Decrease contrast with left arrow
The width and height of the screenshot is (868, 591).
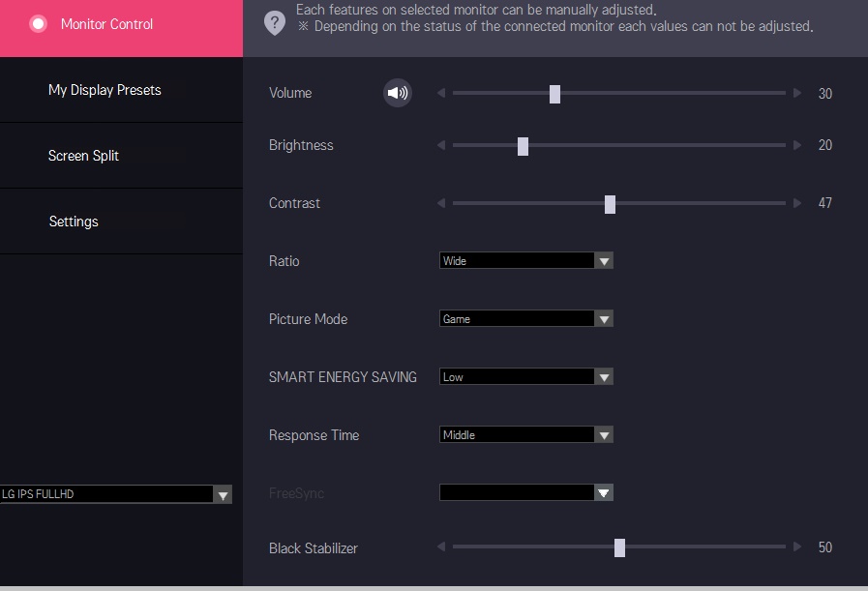pyautogui.click(x=441, y=203)
